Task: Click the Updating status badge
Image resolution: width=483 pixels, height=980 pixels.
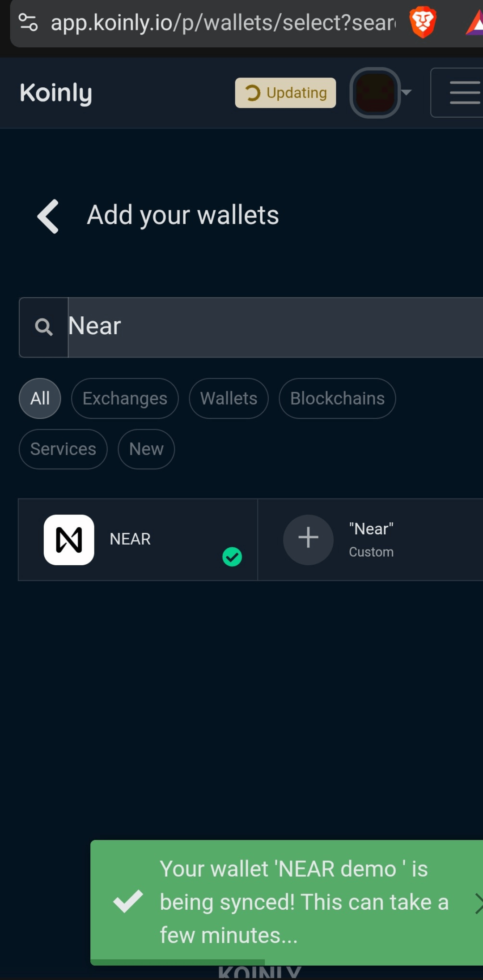Action: tap(285, 93)
